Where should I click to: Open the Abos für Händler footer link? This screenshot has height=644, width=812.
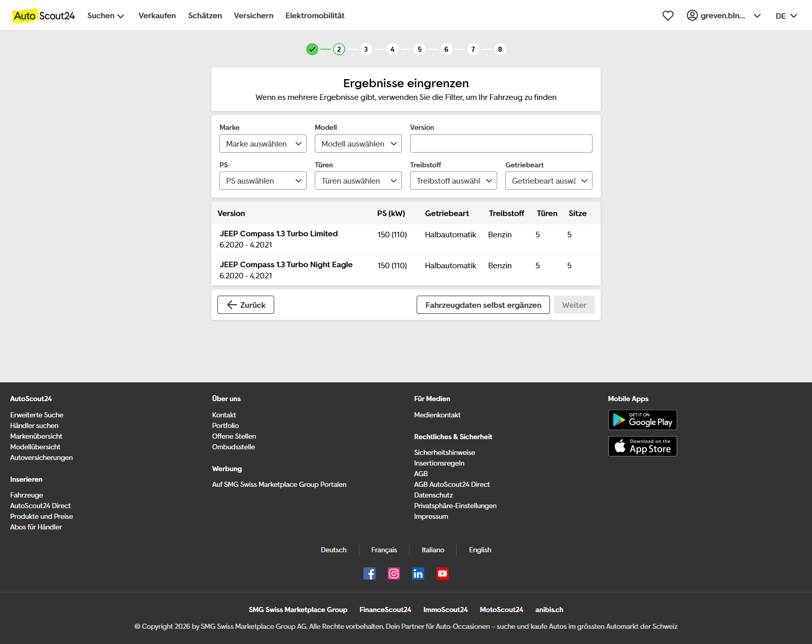36,527
